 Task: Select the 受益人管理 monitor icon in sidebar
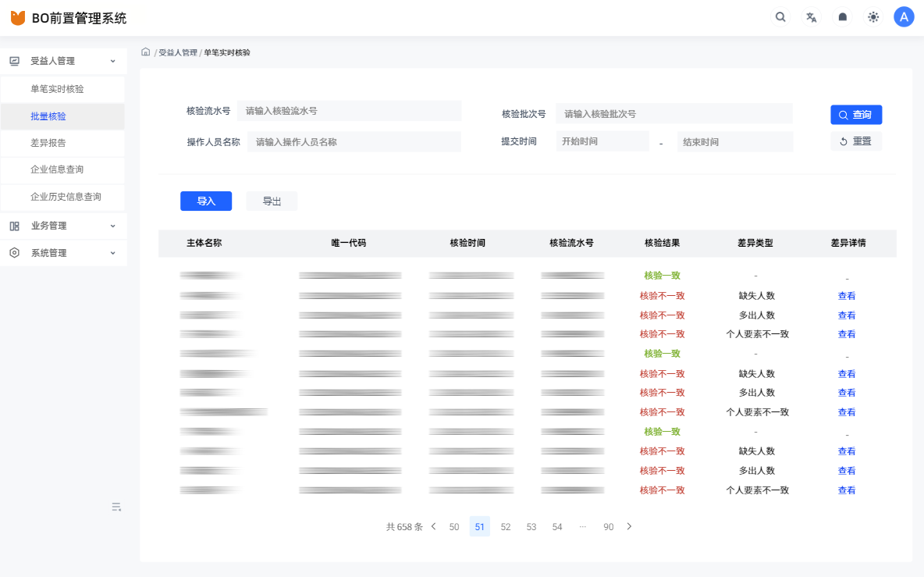(x=13, y=60)
